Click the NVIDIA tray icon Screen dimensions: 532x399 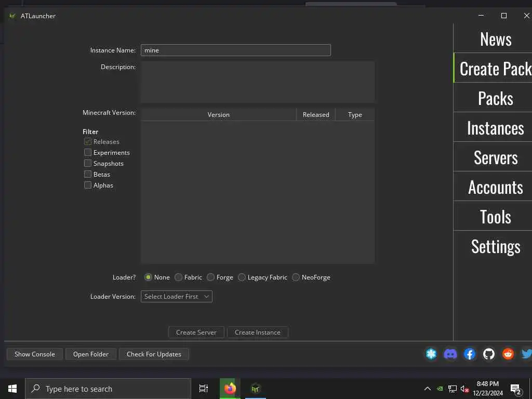click(440, 389)
